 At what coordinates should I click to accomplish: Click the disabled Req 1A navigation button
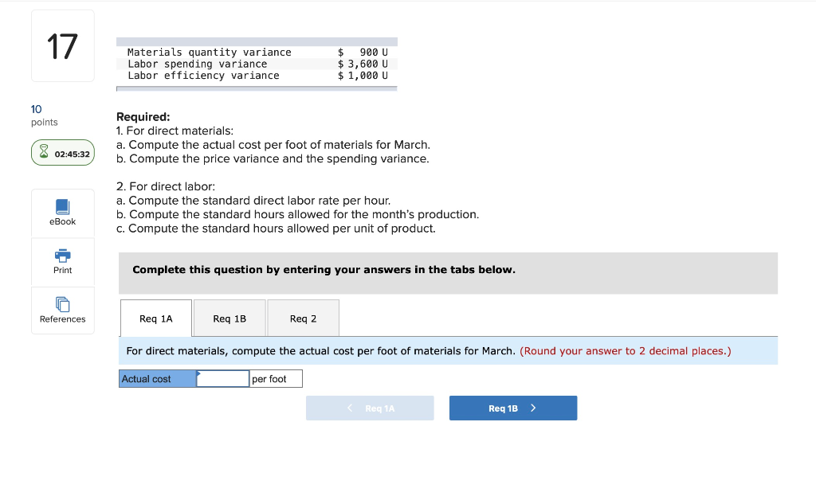point(370,408)
